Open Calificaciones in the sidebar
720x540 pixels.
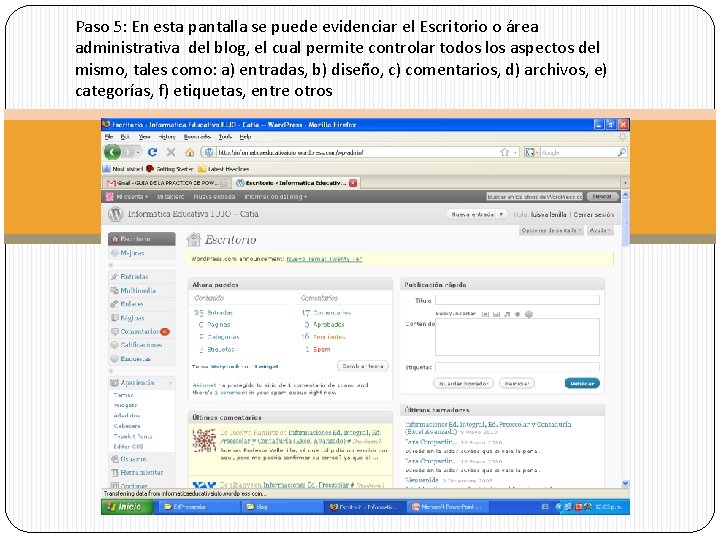pos(141,344)
